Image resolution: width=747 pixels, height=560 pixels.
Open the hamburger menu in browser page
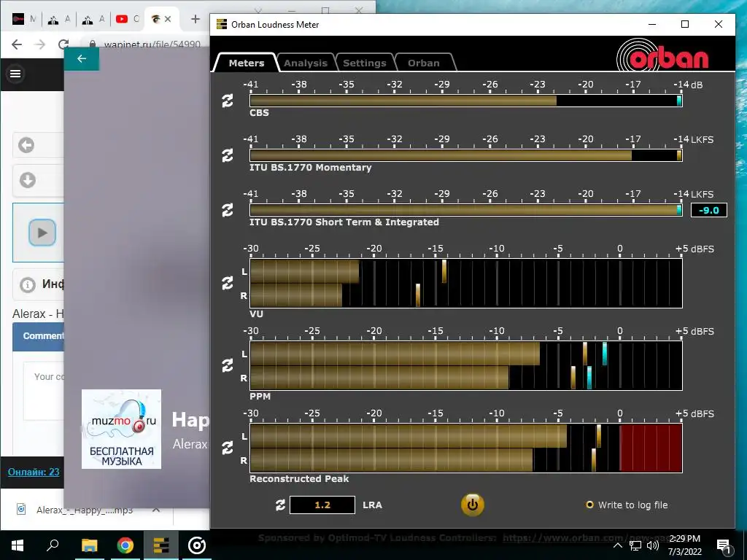[x=15, y=74]
